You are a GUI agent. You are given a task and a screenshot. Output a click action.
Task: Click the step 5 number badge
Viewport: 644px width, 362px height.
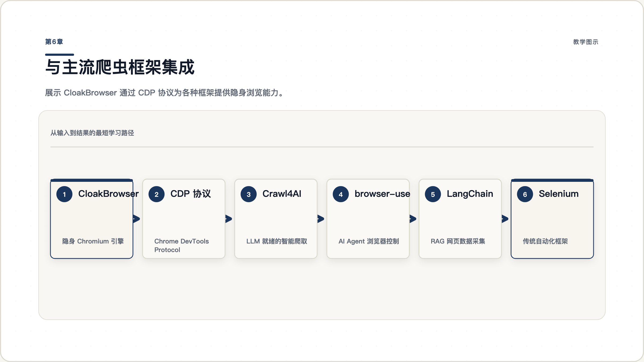click(433, 194)
